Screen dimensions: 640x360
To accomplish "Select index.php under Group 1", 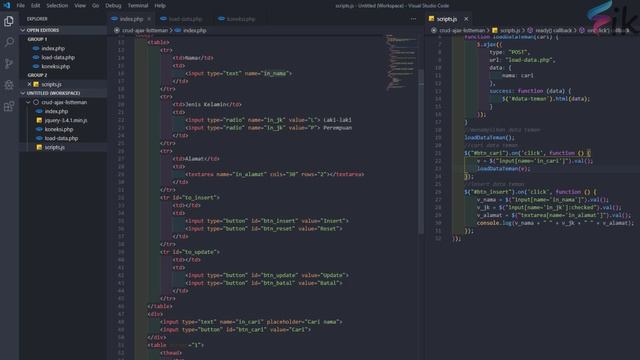I will [x=53, y=48].
